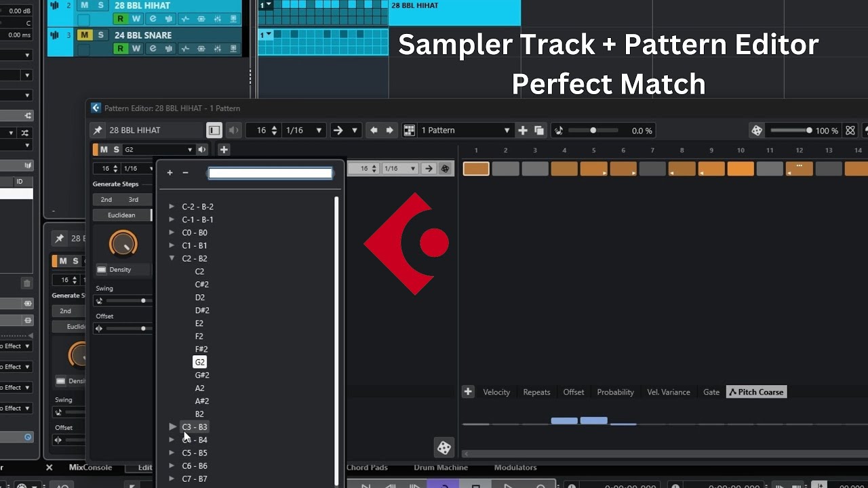Image resolution: width=868 pixels, height=488 pixels.
Task: Add parameter lane with plus beside Velocity
Action: (468, 392)
